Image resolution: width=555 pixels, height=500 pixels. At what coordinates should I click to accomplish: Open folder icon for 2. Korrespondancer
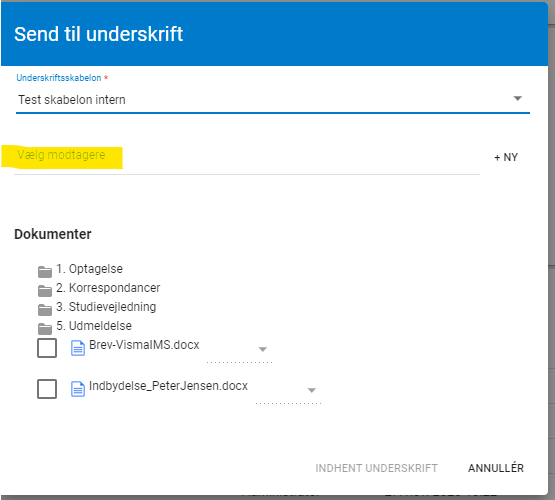click(x=45, y=291)
